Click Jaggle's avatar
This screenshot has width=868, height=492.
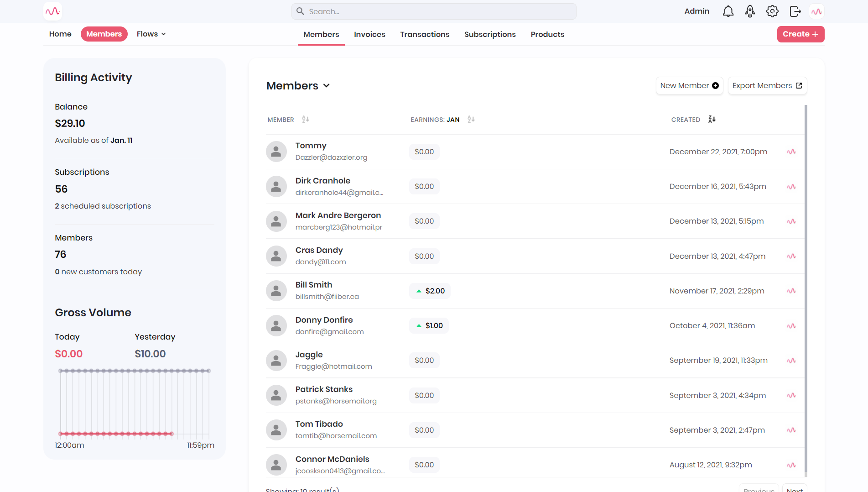click(276, 361)
